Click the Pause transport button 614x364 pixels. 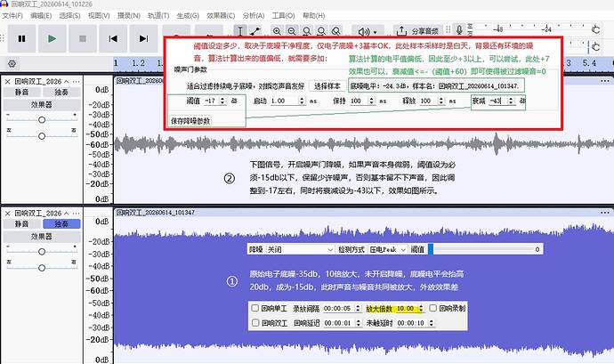click(21, 38)
